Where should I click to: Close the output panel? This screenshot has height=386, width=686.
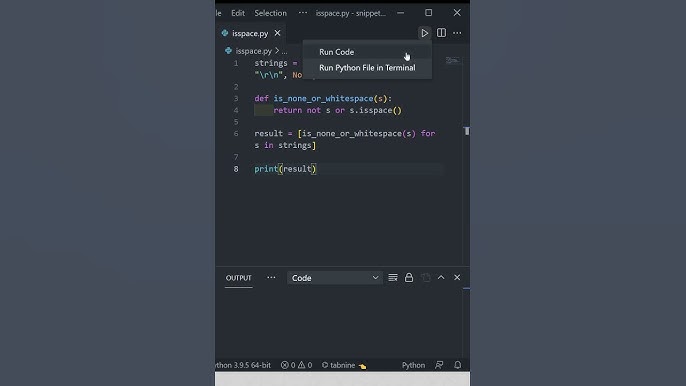(x=457, y=277)
